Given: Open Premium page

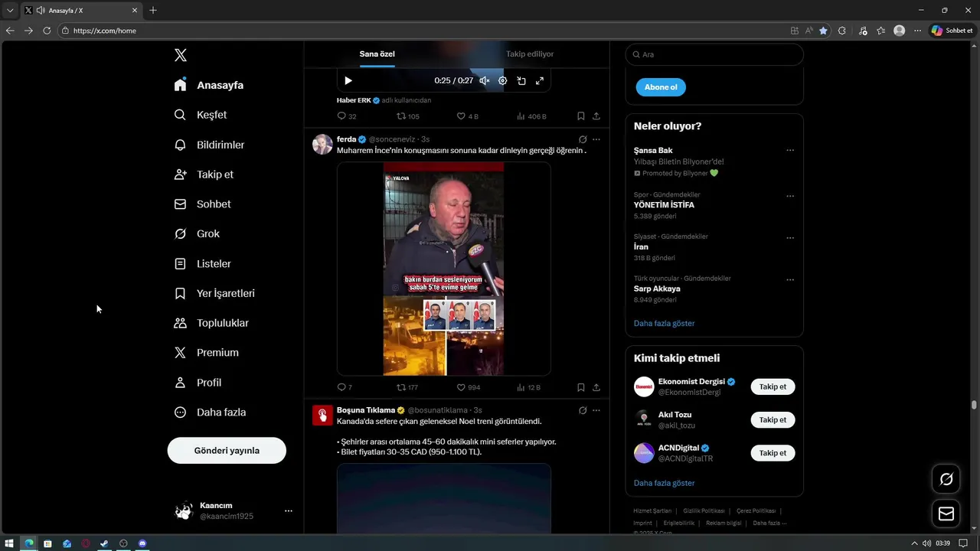Looking at the screenshot, I should [x=207, y=353].
